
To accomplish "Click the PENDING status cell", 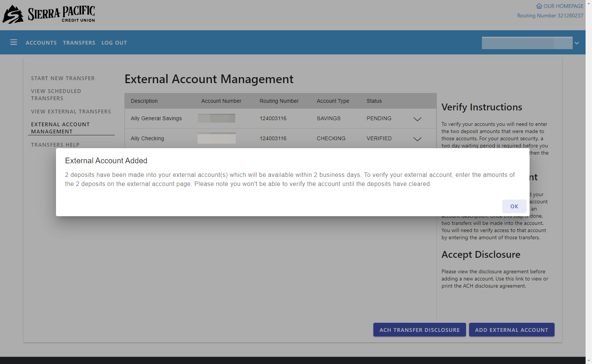I will [379, 118].
